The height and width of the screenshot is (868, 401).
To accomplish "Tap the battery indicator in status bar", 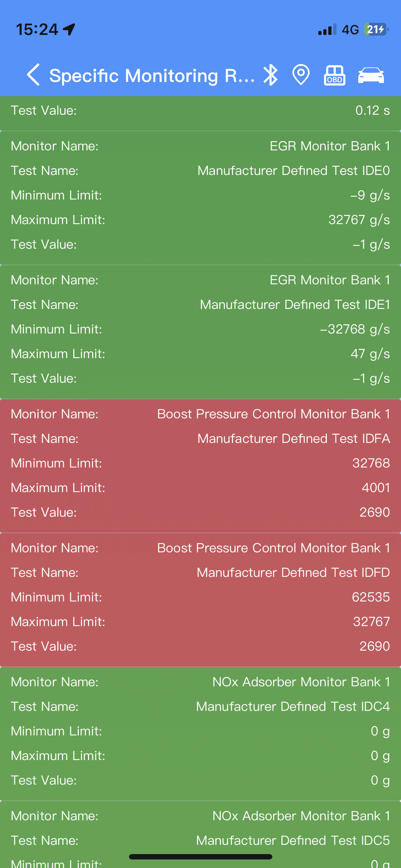I will click(376, 29).
